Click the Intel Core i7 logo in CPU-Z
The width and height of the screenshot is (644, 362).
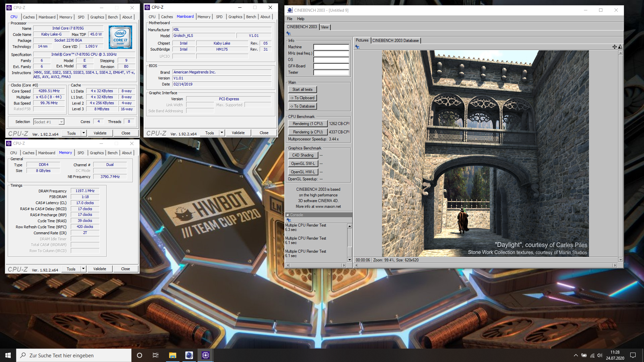[x=120, y=38]
